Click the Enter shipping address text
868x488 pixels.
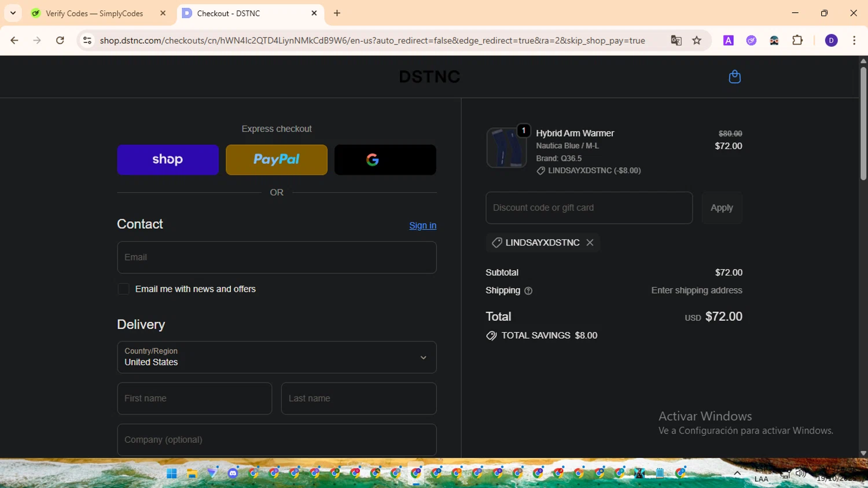(x=697, y=291)
